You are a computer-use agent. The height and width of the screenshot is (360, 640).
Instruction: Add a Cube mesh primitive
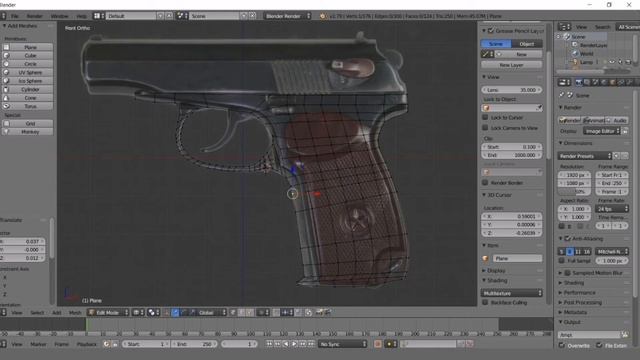click(x=27, y=56)
